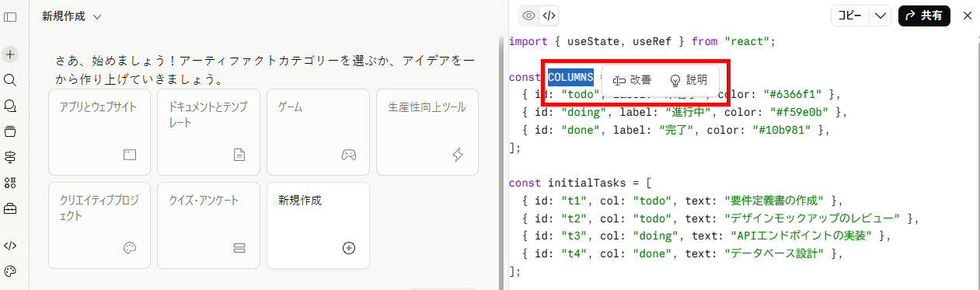Image resolution: width=980 pixels, height=290 pixels.
Task: Click the list icon on クイズ・アンケート card
Action: (x=239, y=248)
